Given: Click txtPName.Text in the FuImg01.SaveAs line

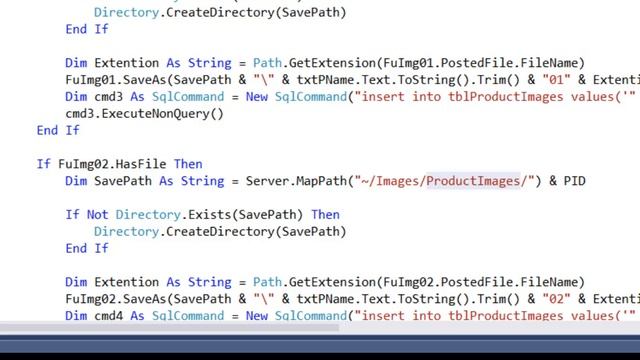Looking at the screenshot, I should [x=343, y=80].
